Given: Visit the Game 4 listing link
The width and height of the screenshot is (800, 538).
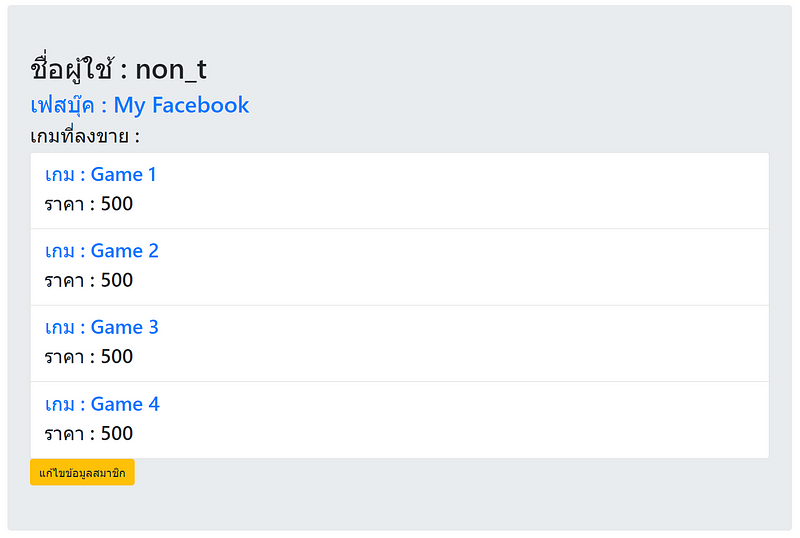Looking at the screenshot, I should point(102,405).
